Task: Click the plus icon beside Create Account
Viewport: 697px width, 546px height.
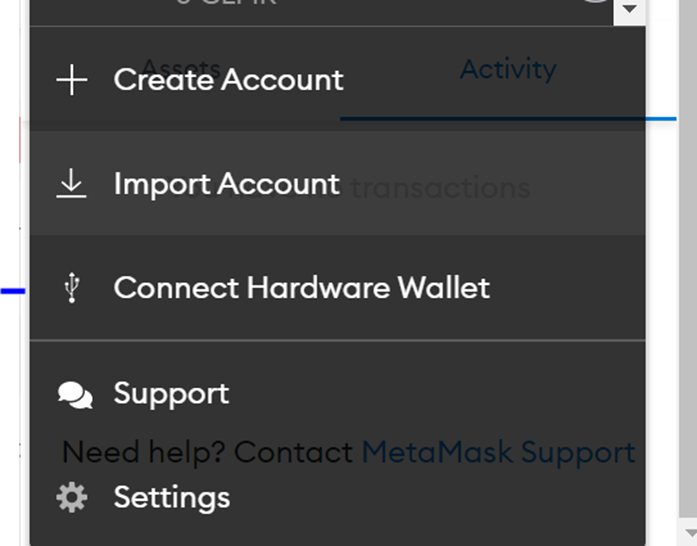Action: pyautogui.click(x=72, y=80)
